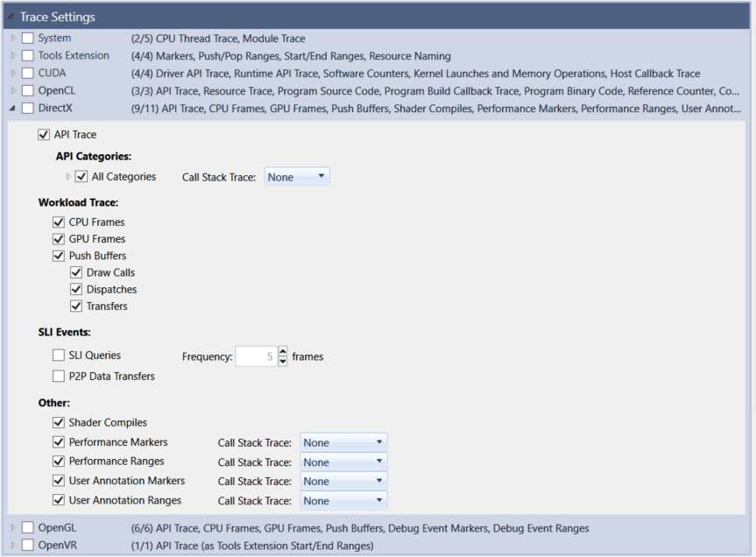Open User Annotation Markers Call Stack dropdown
The height and width of the screenshot is (557, 756).
343,482
